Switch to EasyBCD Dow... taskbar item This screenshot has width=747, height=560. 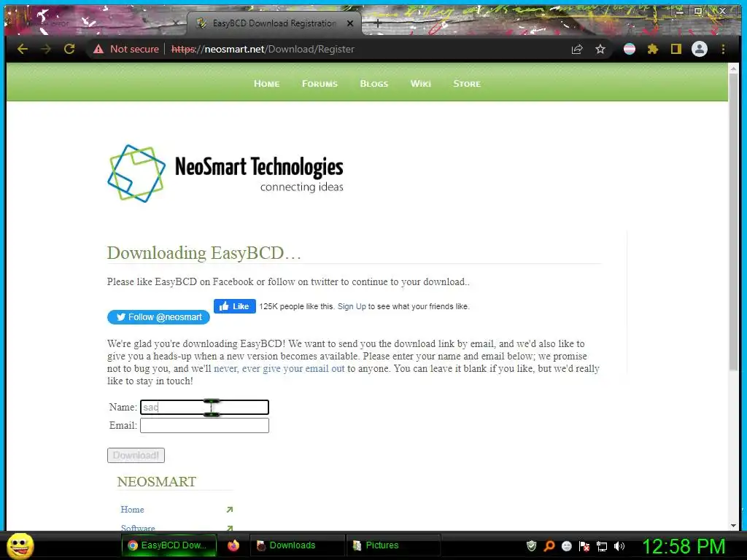(x=169, y=545)
